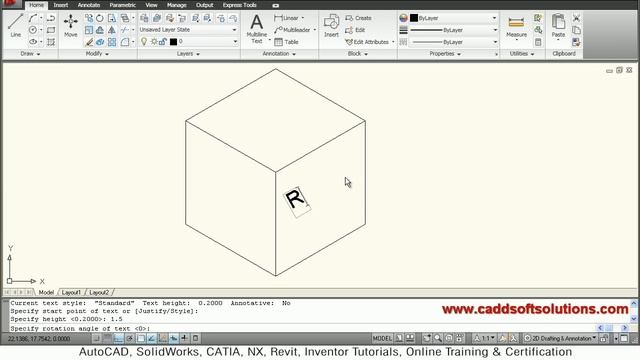This screenshot has width=640, height=360.
Task: Expand the Block panel
Action: [x=358, y=53]
